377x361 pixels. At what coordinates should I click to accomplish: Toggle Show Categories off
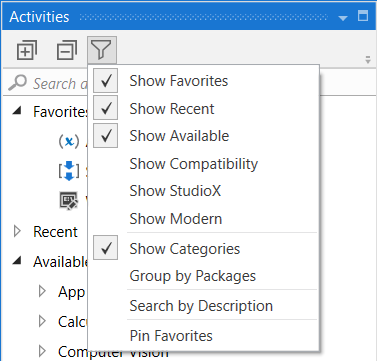tap(203, 248)
